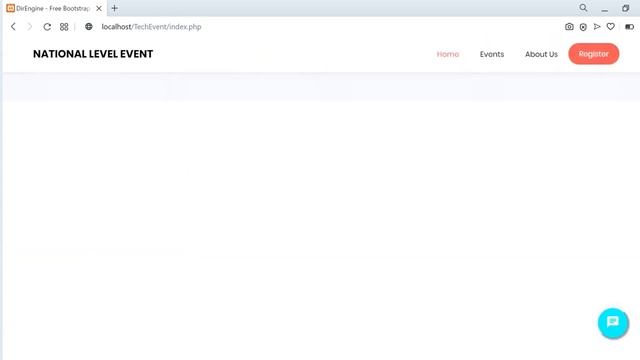This screenshot has width=640, height=360.
Task: Click the browser forward arrow
Action: [x=29, y=27]
